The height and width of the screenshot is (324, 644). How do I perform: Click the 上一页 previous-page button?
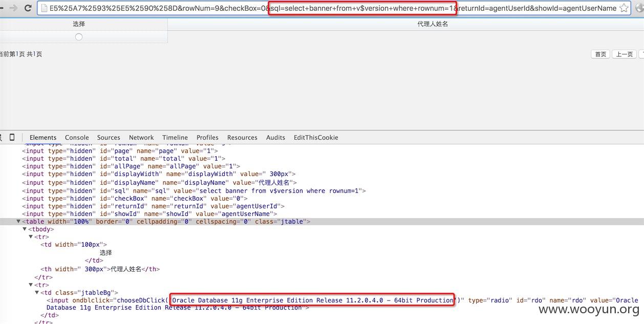[x=624, y=54]
